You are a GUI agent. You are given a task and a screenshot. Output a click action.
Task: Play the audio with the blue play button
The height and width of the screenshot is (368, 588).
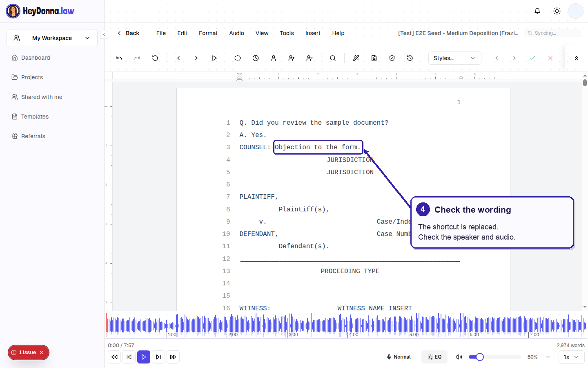tap(144, 357)
